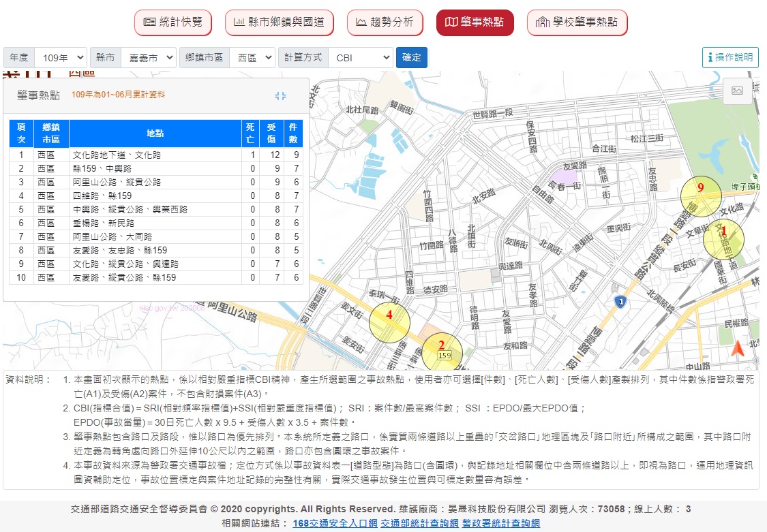
Task: Select table row 文化路地下道、文化路
Action: pos(157,155)
